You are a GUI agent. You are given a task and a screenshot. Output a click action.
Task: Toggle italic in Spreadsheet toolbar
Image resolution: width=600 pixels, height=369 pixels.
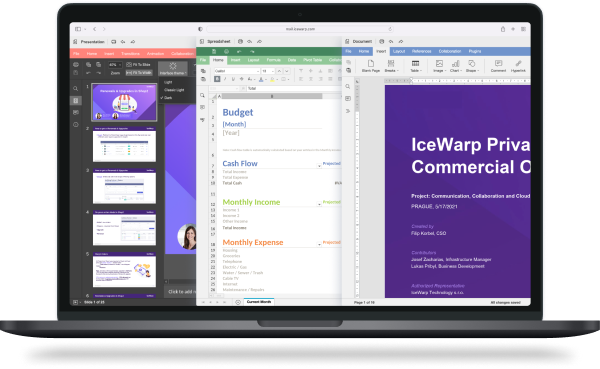pyautogui.click(x=225, y=79)
